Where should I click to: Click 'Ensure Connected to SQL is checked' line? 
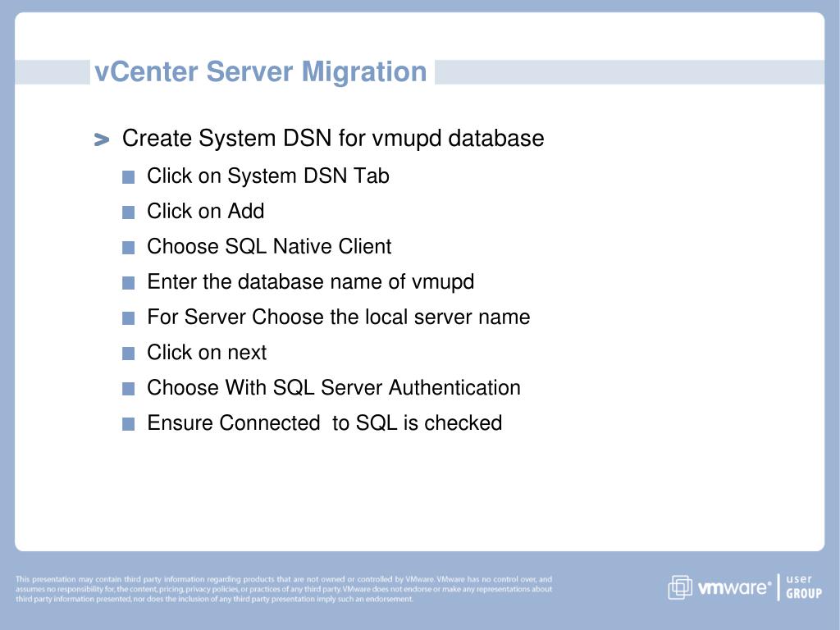[325, 423]
